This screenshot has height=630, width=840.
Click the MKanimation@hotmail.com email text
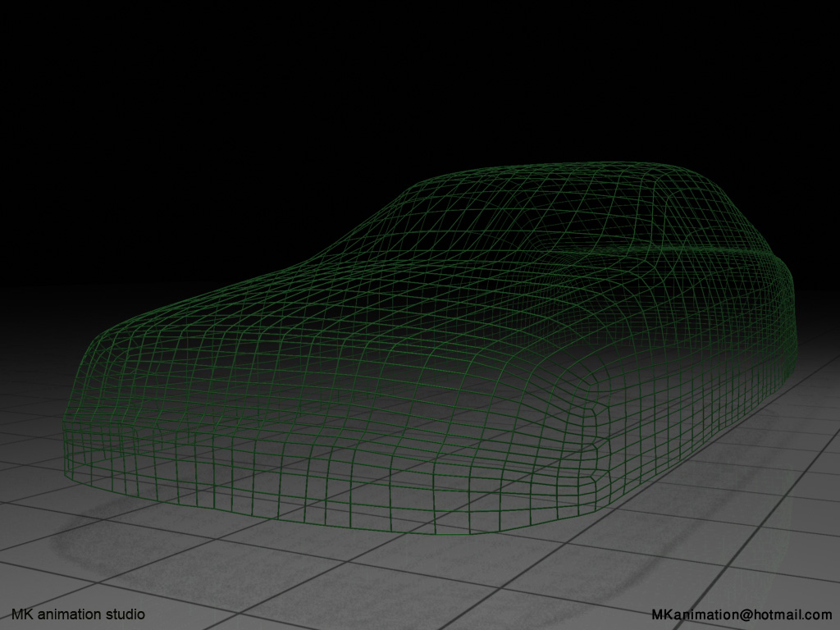pos(742,614)
